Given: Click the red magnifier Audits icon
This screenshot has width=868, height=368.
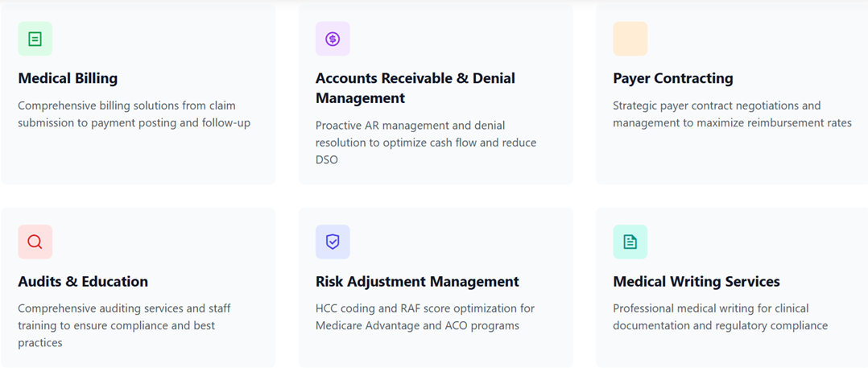Looking at the screenshot, I should pyautogui.click(x=35, y=242).
